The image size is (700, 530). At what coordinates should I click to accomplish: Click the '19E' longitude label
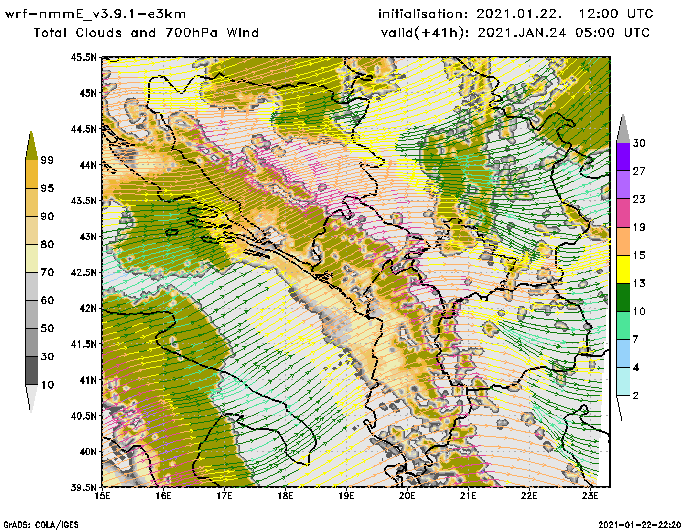pyautogui.click(x=346, y=496)
